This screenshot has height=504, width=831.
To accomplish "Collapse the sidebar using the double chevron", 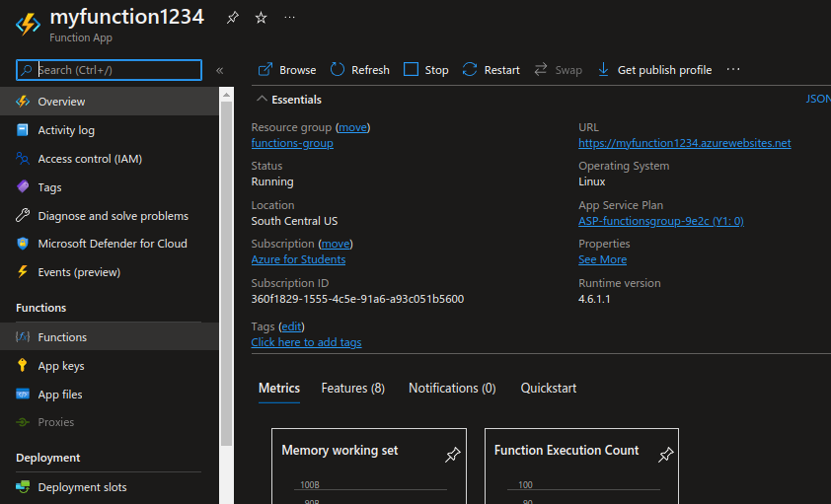I will pos(219,70).
